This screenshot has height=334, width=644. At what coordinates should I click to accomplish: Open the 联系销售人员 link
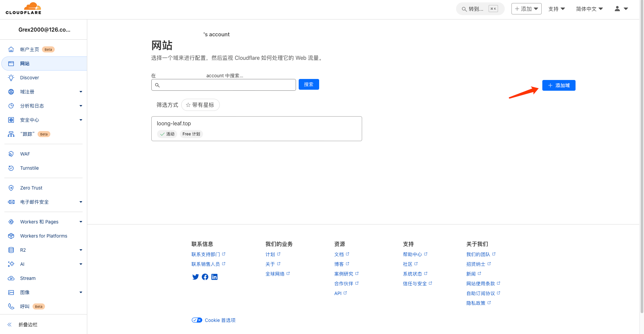(208, 264)
